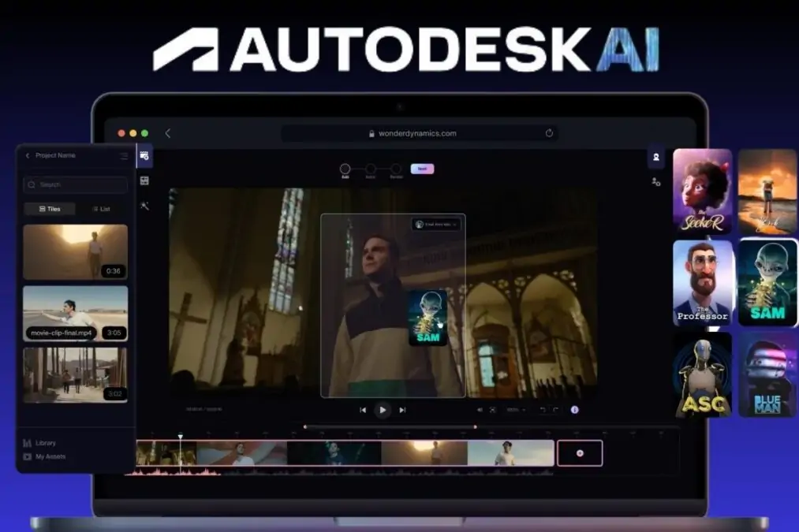Open the 100% zoom level dropdown
The width and height of the screenshot is (799, 532).
click(516, 410)
